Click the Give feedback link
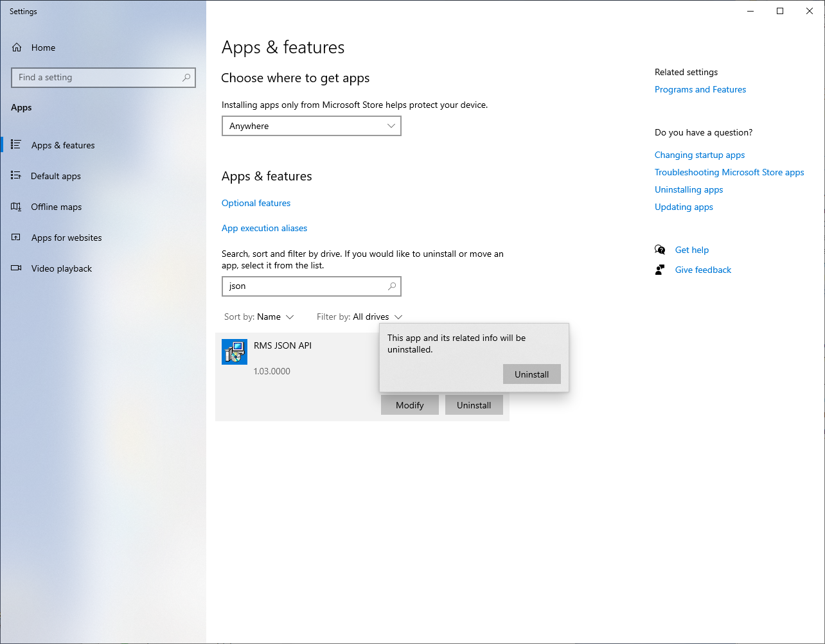Viewport: 825px width, 644px height. [703, 270]
